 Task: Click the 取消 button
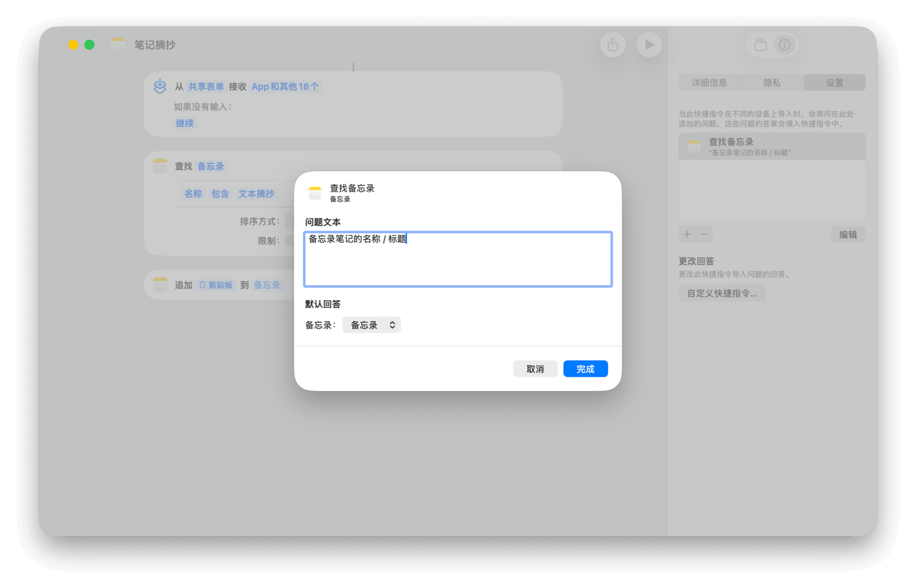pyautogui.click(x=535, y=369)
